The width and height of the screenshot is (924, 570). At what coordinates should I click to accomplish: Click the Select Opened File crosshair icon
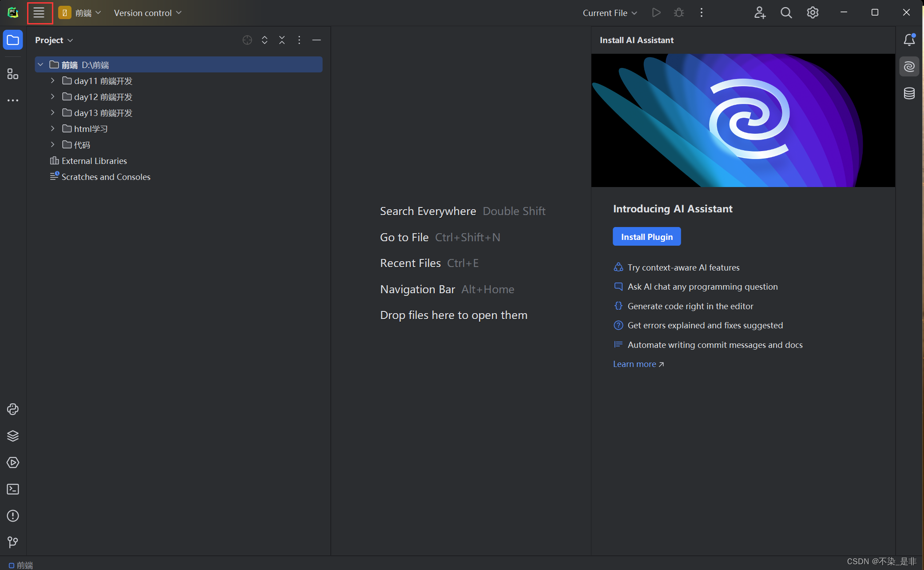click(247, 40)
